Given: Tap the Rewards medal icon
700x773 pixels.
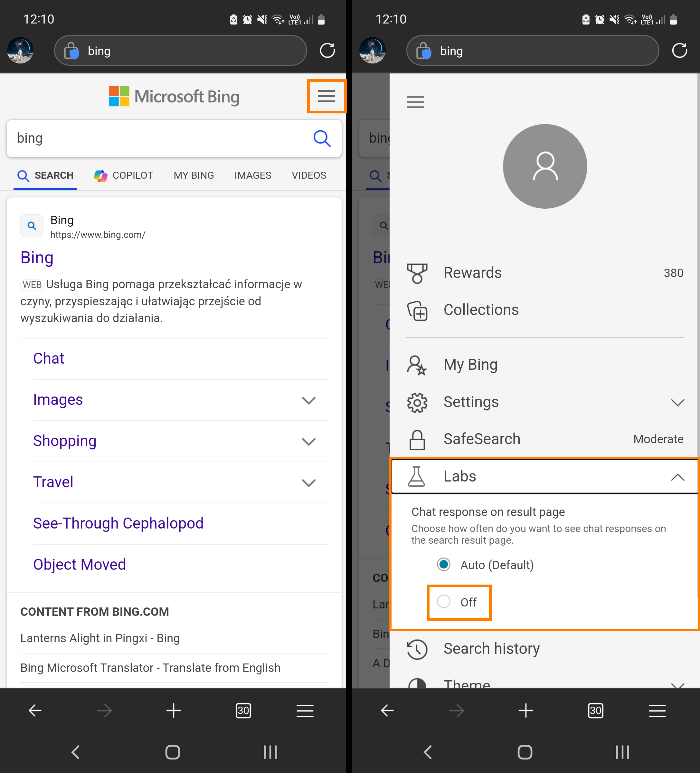Looking at the screenshot, I should click(x=417, y=273).
